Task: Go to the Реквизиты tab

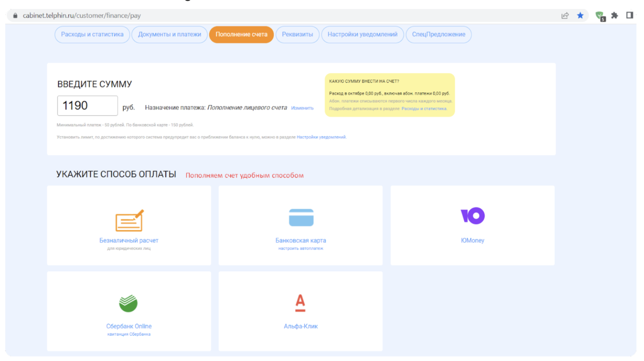Action: tap(297, 34)
